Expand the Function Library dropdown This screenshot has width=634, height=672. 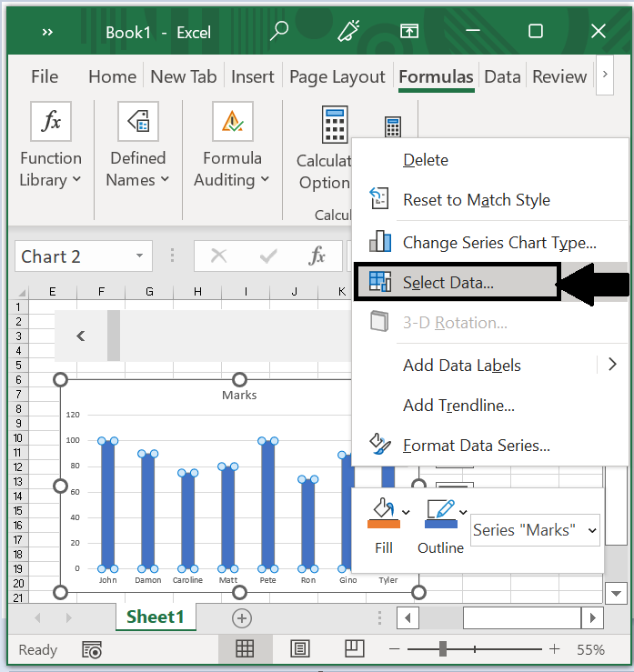(76, 179)
